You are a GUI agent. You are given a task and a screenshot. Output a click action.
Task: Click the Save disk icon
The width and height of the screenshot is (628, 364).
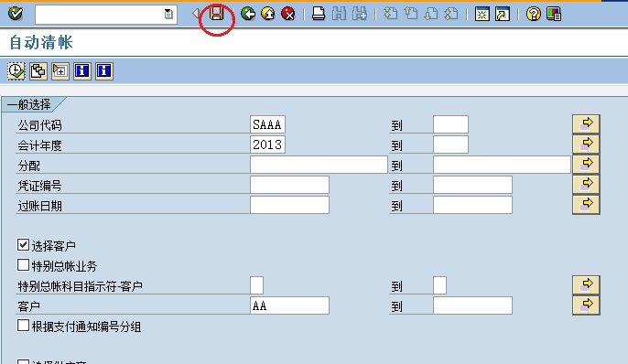[217, 14]
